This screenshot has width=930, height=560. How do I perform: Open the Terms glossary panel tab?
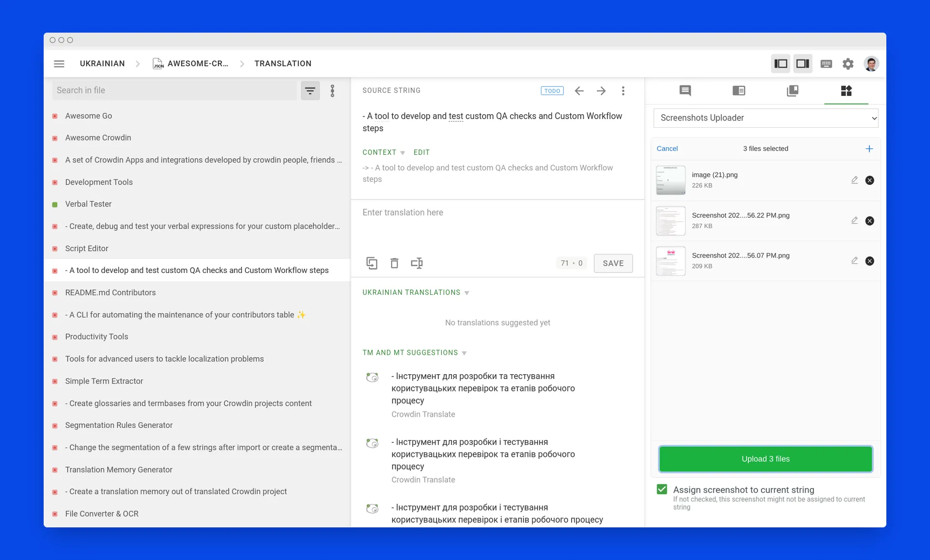pos(739,91)
